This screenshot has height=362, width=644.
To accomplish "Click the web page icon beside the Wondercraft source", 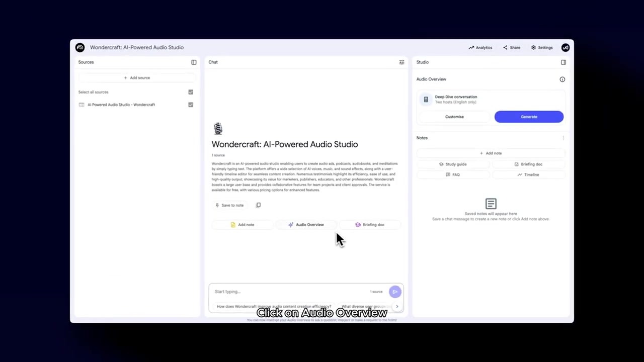I will point(82,105).
